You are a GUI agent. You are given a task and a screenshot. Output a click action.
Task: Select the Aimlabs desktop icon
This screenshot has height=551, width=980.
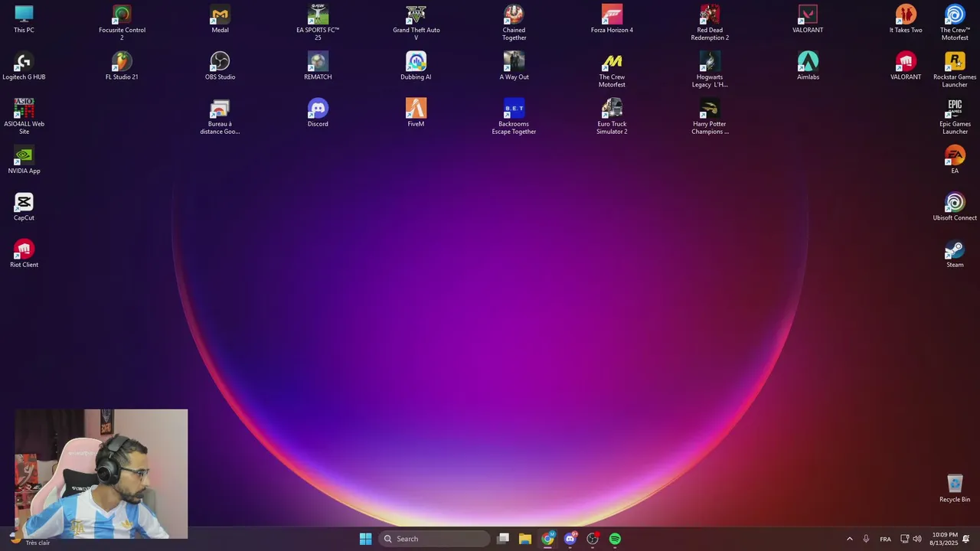pos(808,66)
